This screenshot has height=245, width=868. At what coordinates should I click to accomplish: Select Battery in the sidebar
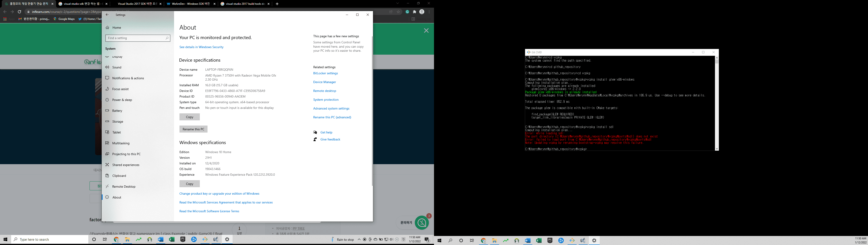tap(117, 111)
